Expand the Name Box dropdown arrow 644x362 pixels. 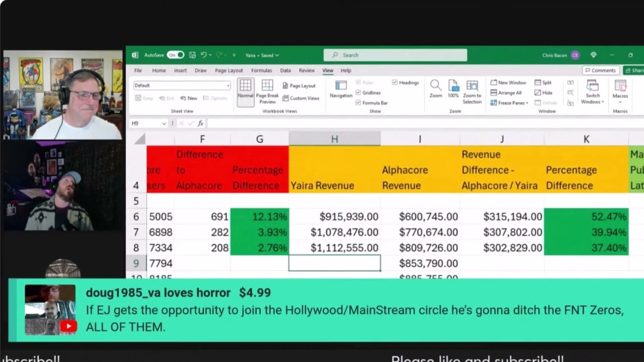[x=164, y=123]
